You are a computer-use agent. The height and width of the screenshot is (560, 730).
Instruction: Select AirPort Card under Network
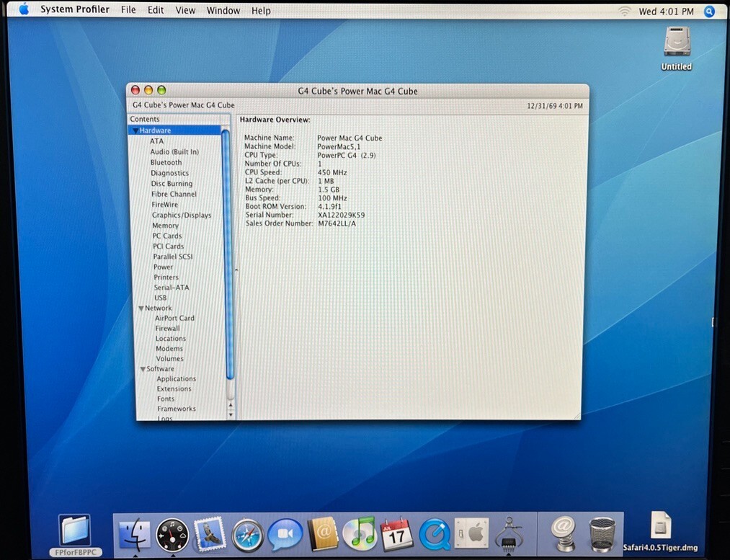click(x=174, y=319)
